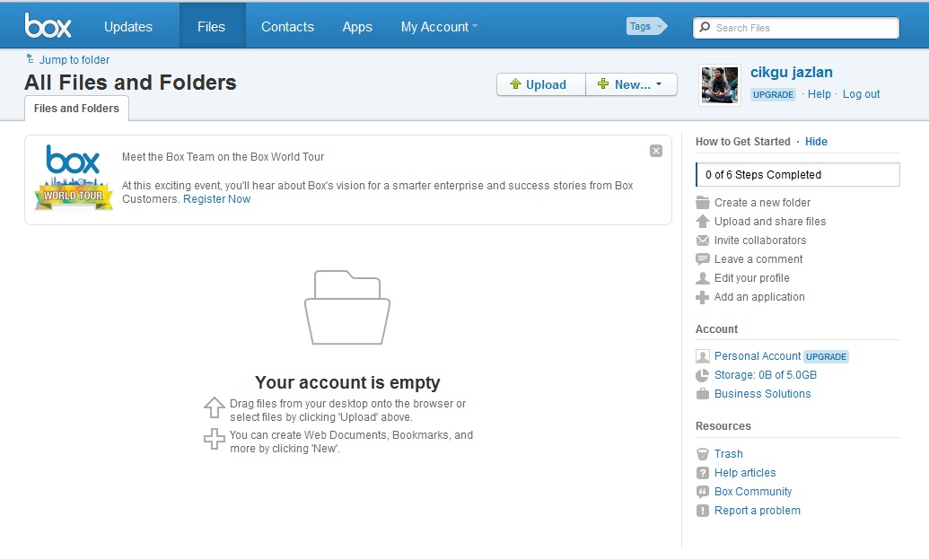Open the Trash

click(729, 453)
